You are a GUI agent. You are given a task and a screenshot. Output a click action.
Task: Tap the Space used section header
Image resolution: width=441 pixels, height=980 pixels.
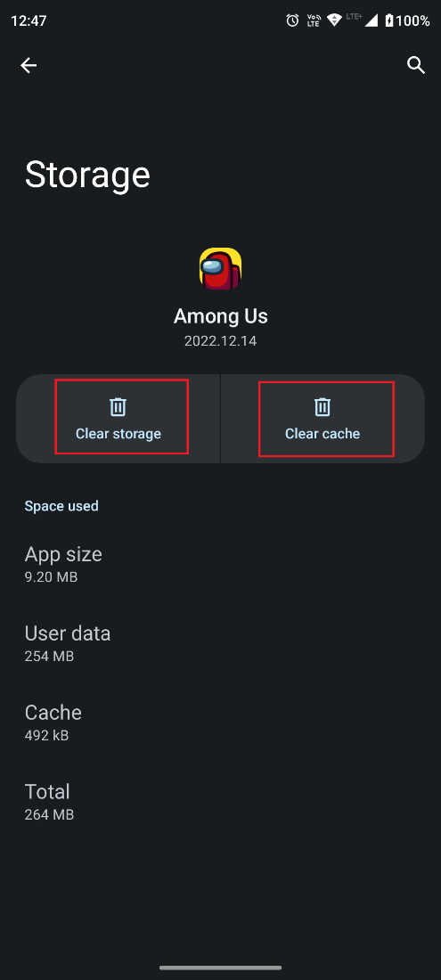[x=61, y=506]
